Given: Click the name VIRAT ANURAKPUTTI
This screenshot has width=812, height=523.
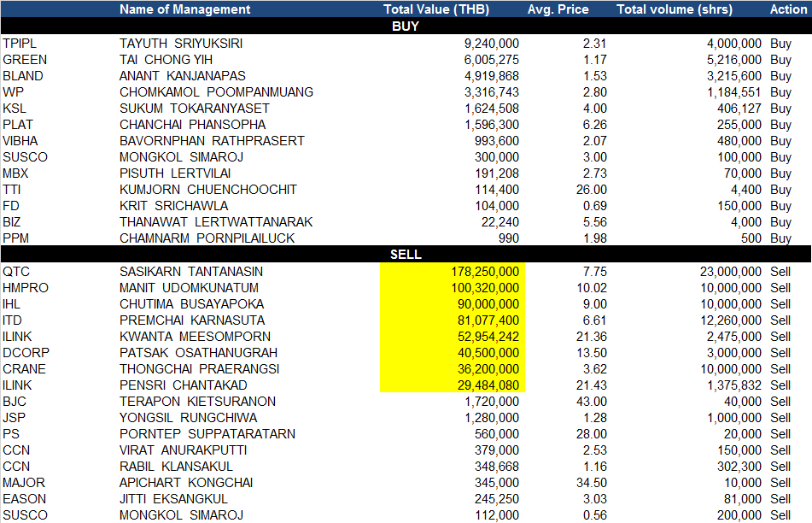Looking at the screenshot, I should click(x=184, y=450).
